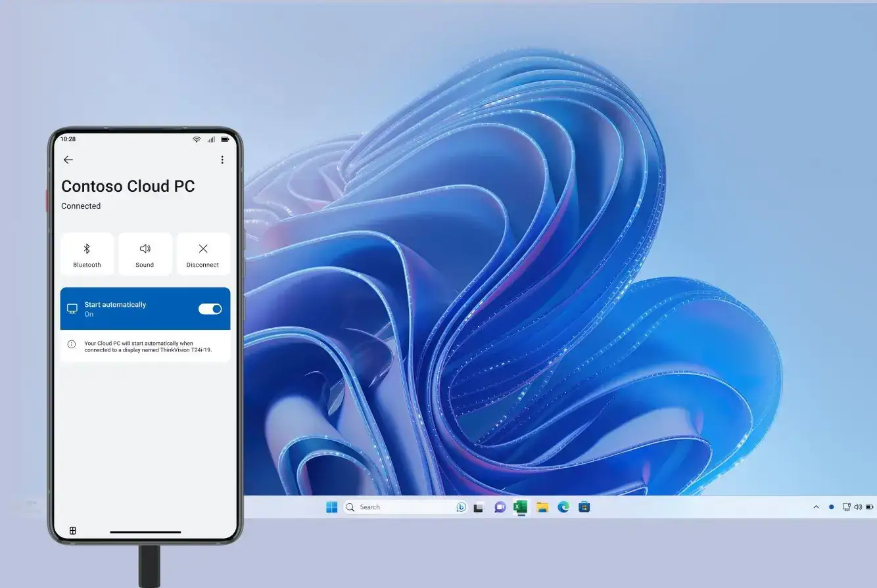This screenshot has height=588, width=877.
Task: Open File Explorer from the taskbar
Action: 542,507
